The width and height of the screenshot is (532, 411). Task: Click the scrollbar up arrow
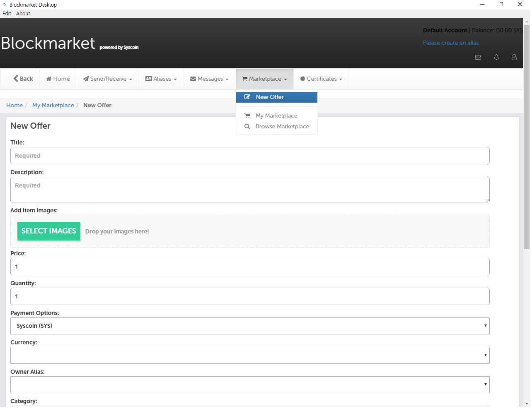click(x=527, y=21)
